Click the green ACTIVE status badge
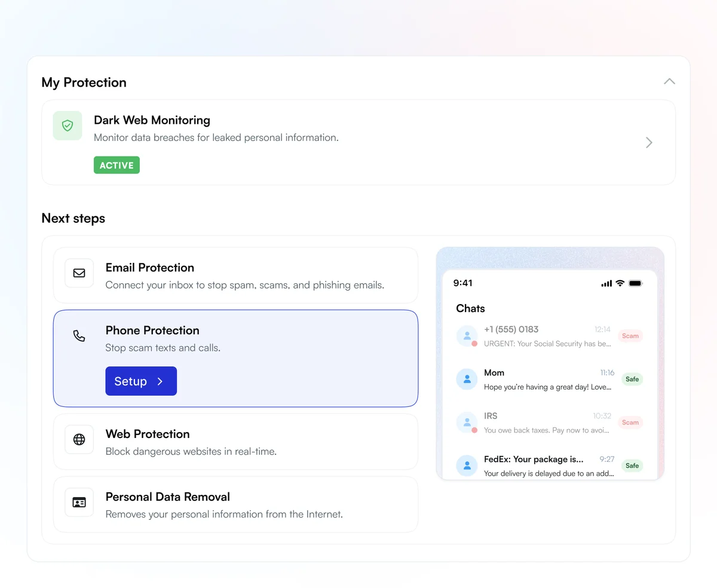 pos(117,166)
